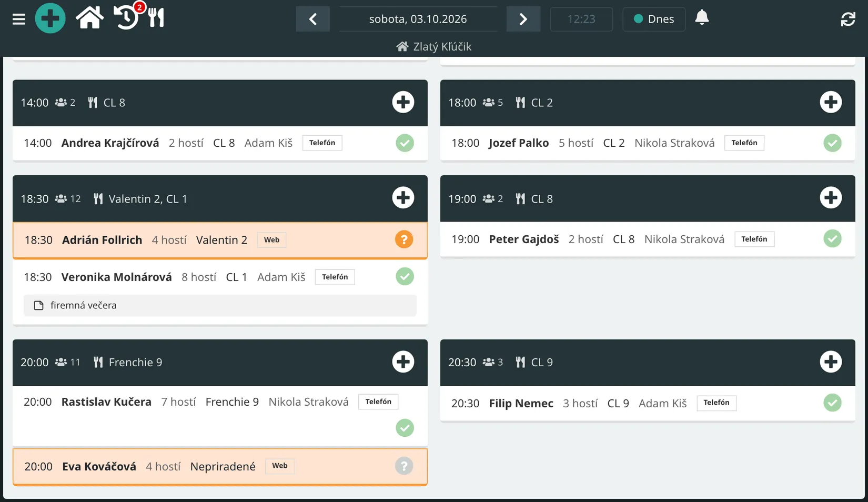Open the notifications bell
This screenshot has height=502, width=868.
(x=702, y=18)
